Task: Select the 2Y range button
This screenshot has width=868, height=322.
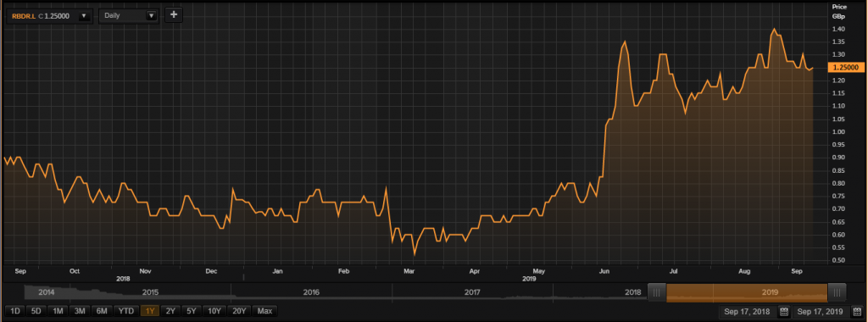Action: tap(170, 312)
